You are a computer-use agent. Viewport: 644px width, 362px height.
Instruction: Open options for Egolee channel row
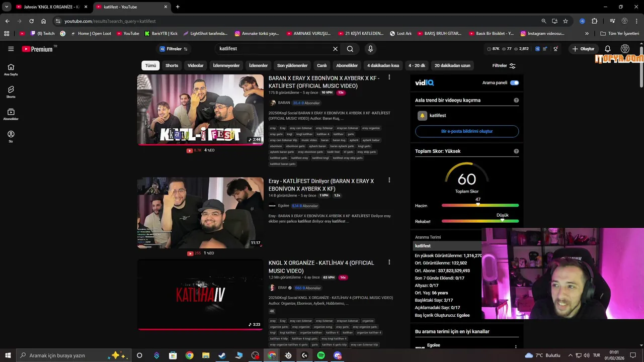coord(516,347)
